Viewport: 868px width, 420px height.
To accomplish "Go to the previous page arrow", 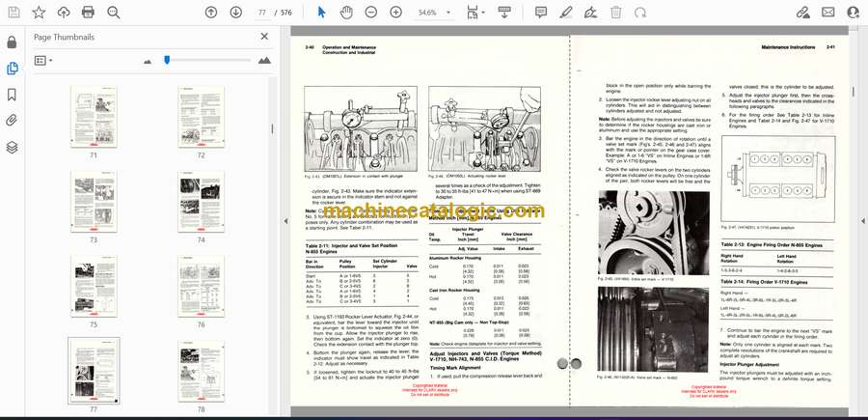I will tap(211, 13).
